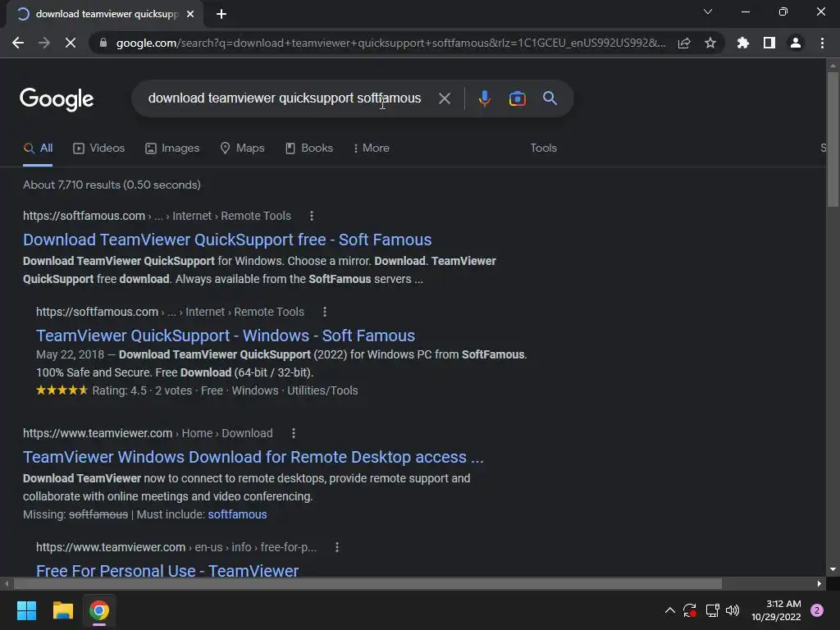
Task: Expand the More search categories
Action: point(372,148)
